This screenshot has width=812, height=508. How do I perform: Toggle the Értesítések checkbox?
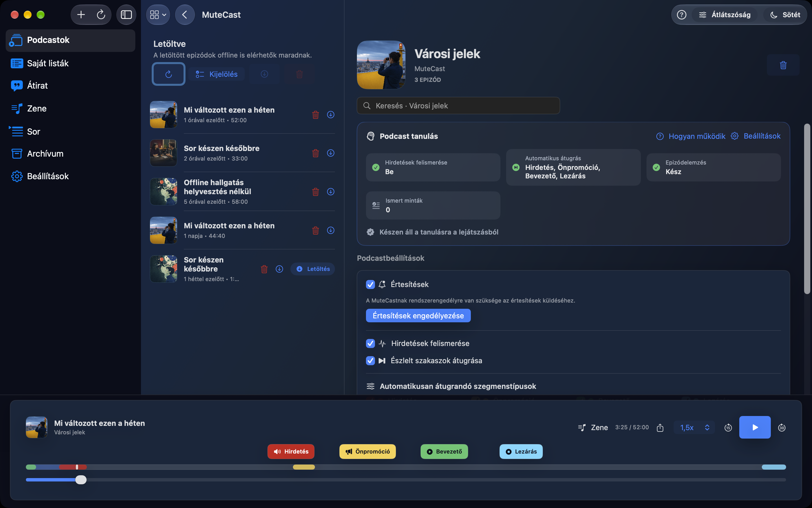370,284
